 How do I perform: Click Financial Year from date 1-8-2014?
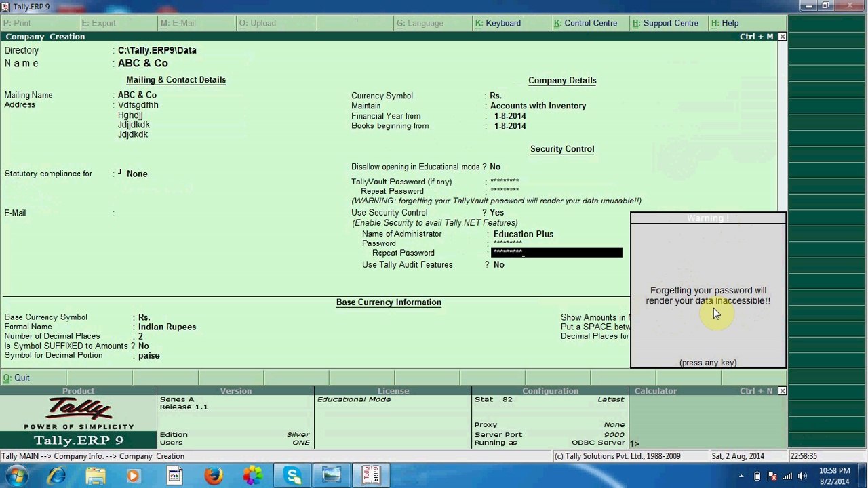tap(510, 116)
